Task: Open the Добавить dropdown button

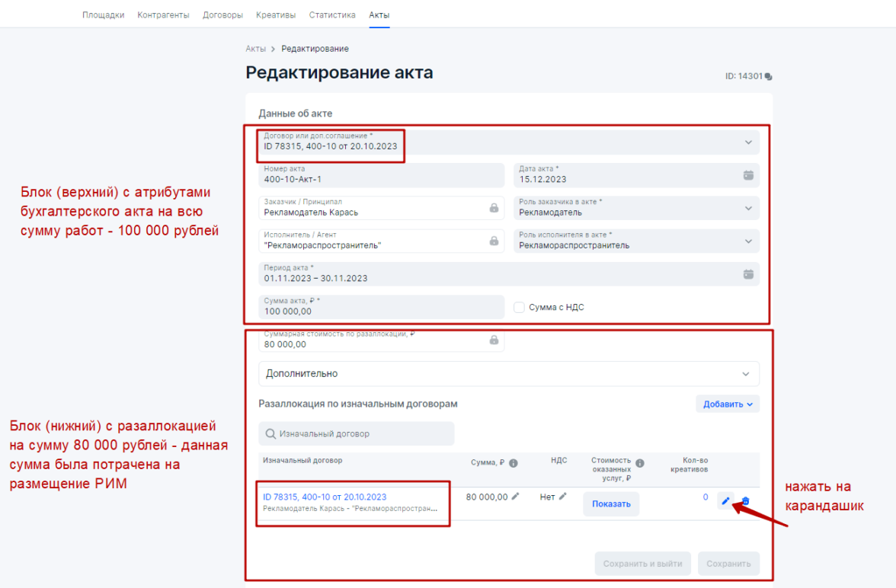Action: (728, 404)
